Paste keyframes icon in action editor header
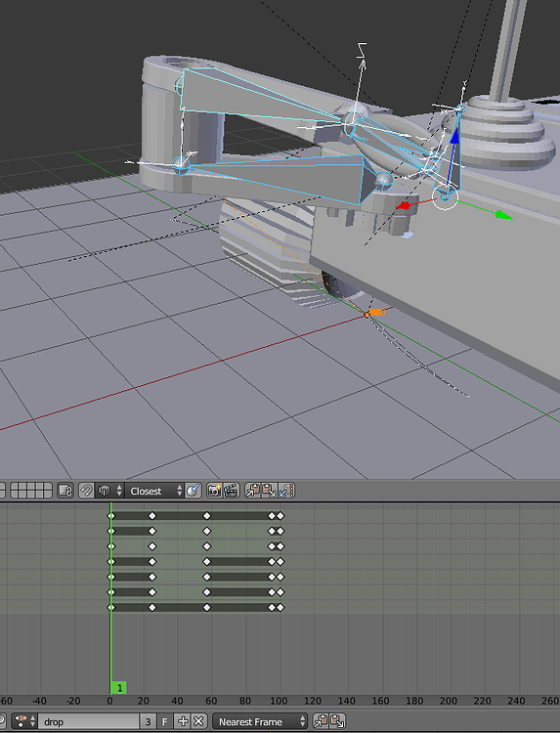 337,721
